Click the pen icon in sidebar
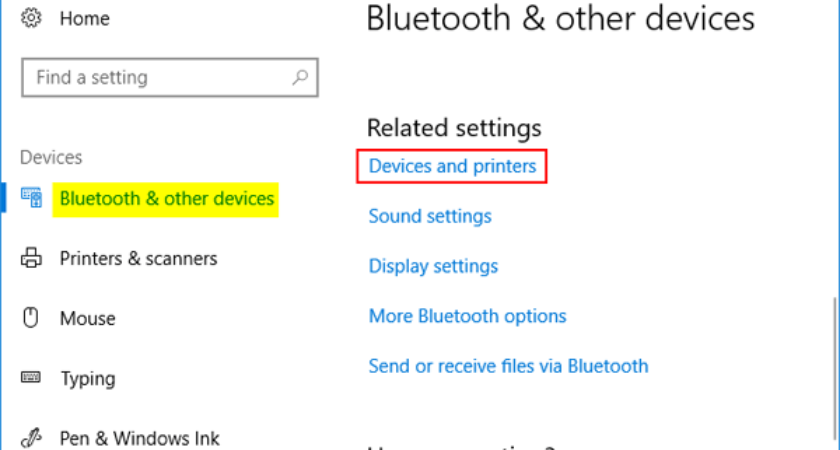 31,438
